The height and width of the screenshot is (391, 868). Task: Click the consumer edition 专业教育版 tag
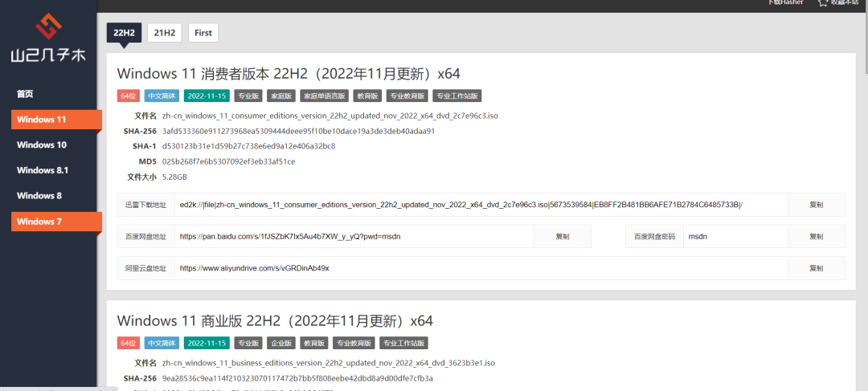tap(407, 96)
